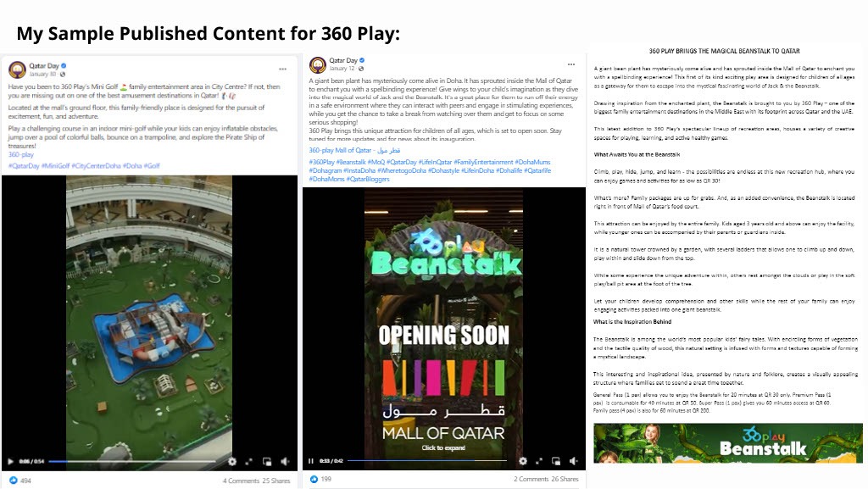Open the Qatar Day page name on Mini Golf post
Screen dimensions: 868x489
point(44,65)
